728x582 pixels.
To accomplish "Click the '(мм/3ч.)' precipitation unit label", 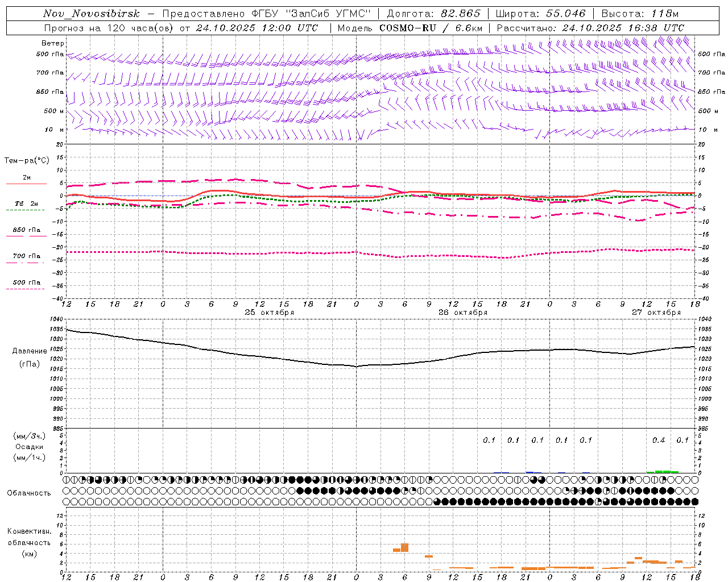I will click(30, 436).
